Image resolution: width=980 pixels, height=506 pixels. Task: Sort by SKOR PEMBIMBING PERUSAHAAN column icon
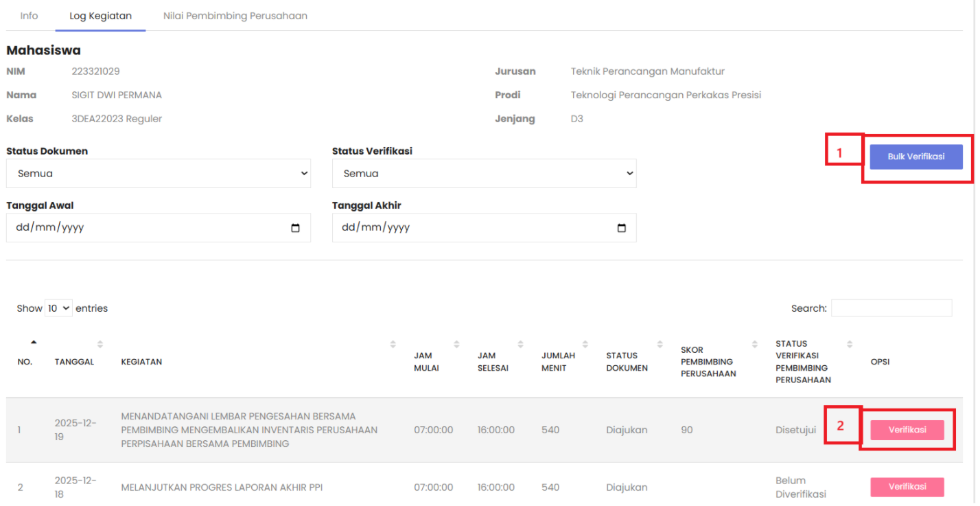(754, 344)
